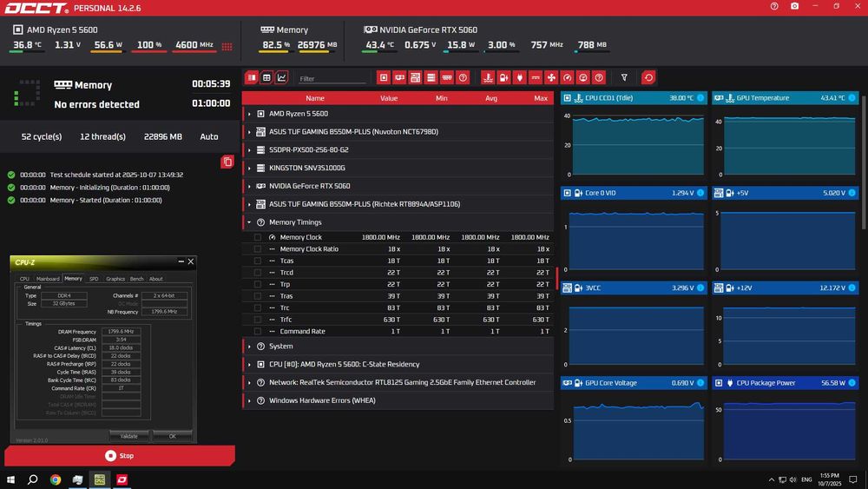Sort the sensor table by Max column
The image size is (868, 489).
click(x=541, y=98)
